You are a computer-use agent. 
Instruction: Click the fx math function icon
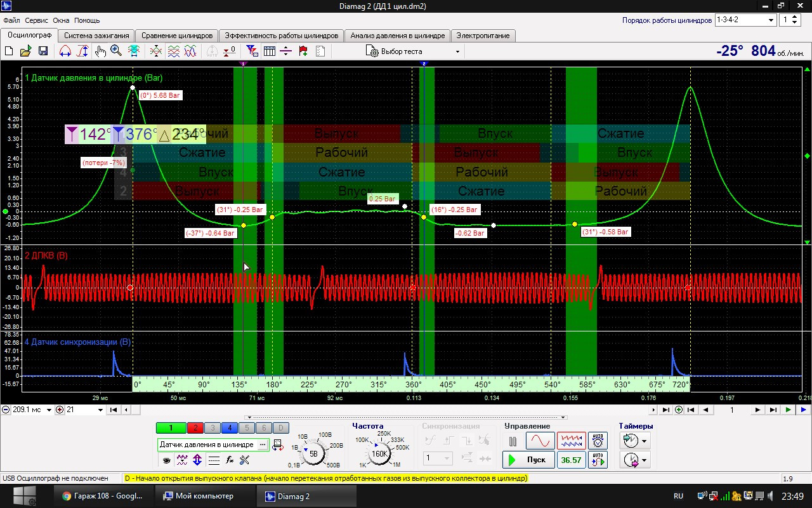230,460
